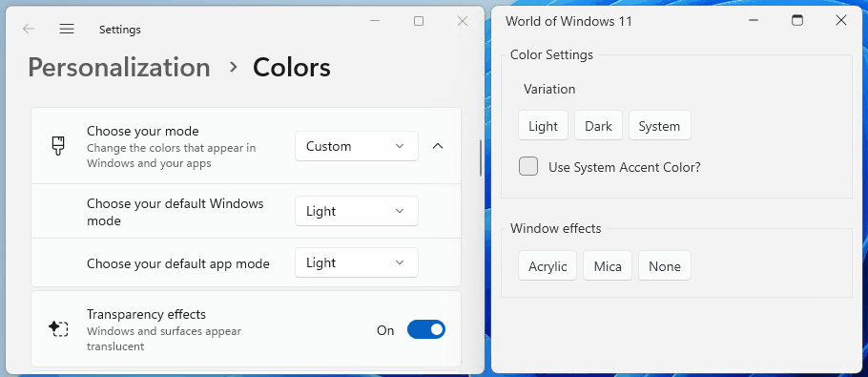This screenshot has width=868, height=377.
Task: Apply the Mica window effect
Action: 608,265
